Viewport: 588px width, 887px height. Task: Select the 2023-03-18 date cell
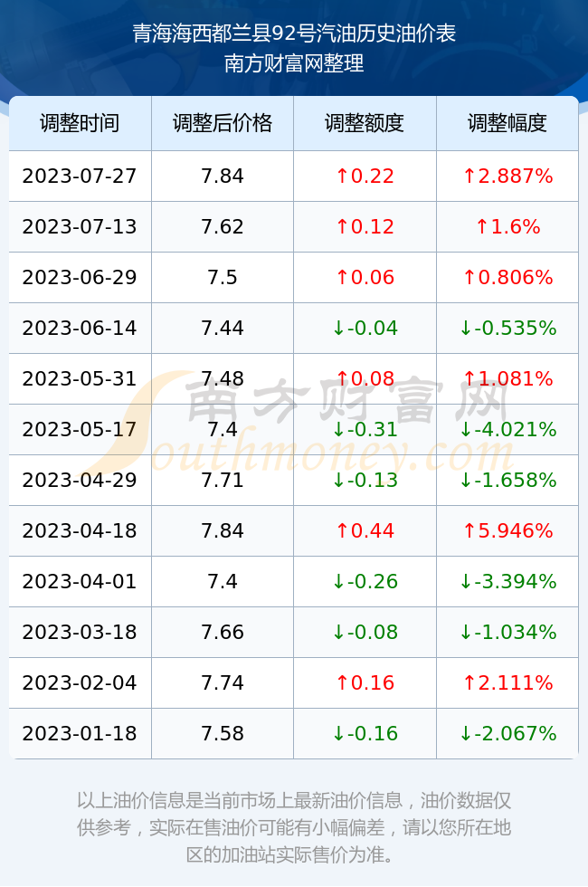point(80,632)
